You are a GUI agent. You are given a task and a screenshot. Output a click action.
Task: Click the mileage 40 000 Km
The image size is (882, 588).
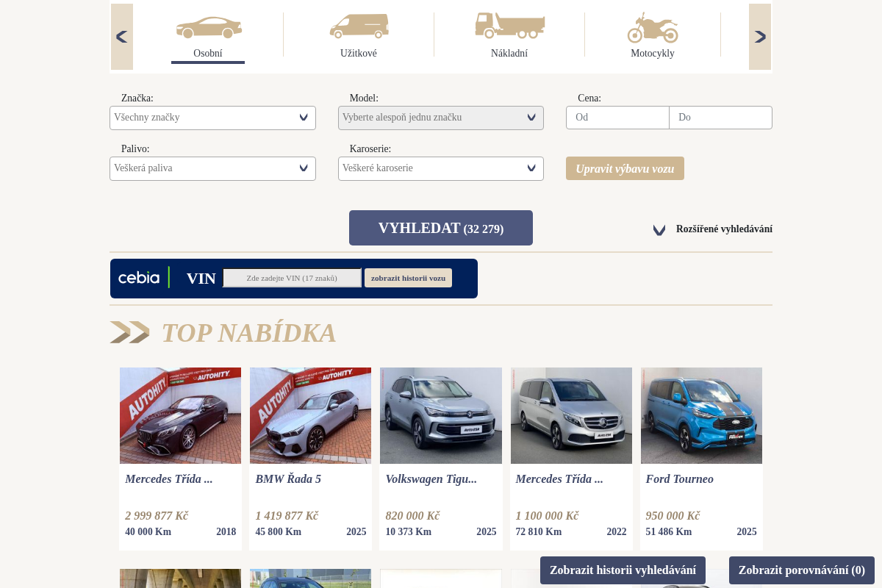click(148, 532)
